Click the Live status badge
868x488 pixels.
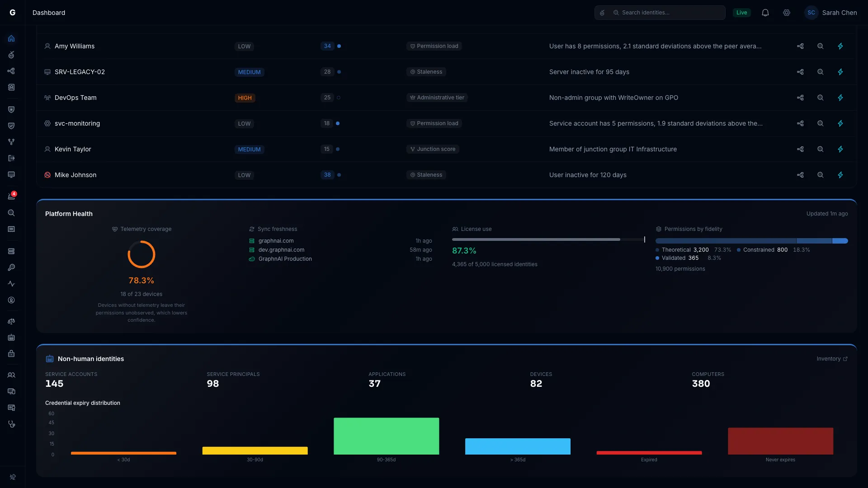tap(741, 13)
